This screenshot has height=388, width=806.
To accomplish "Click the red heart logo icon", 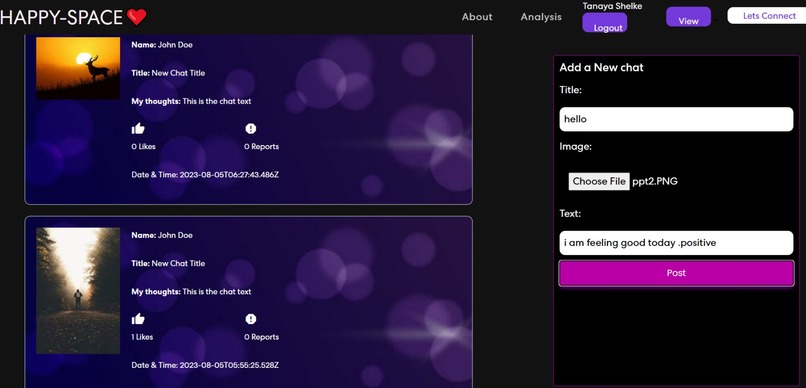I will (x=136, y=17).
